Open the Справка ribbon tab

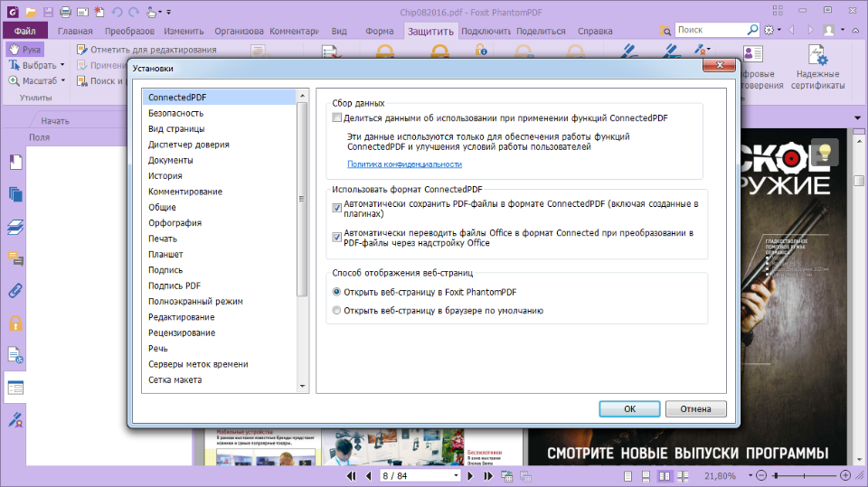point(595,31)
